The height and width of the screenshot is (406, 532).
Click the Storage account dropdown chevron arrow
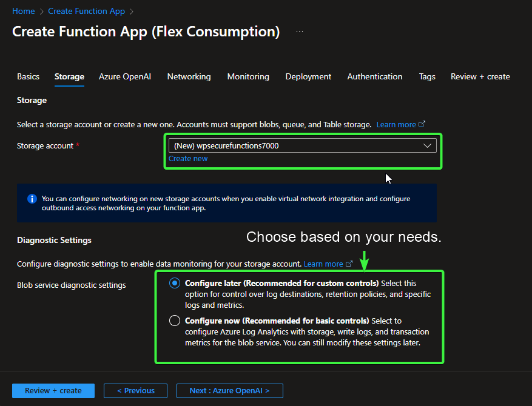(428, 145)
